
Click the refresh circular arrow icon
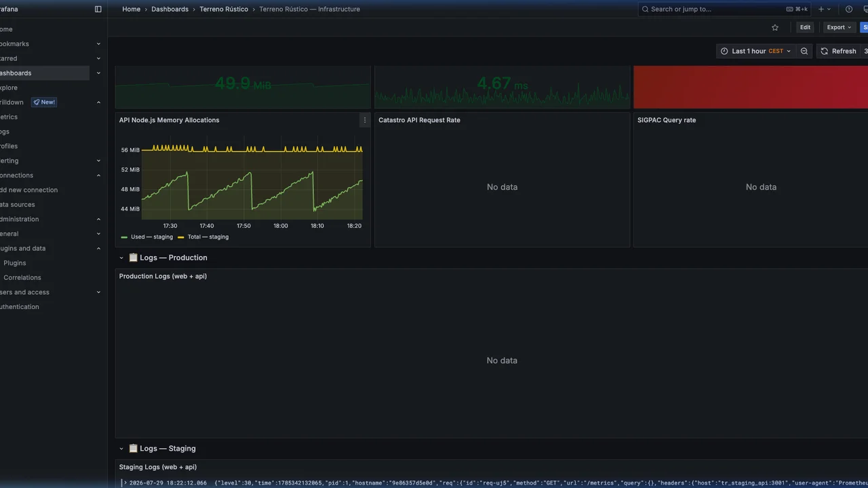coord(825,52)
